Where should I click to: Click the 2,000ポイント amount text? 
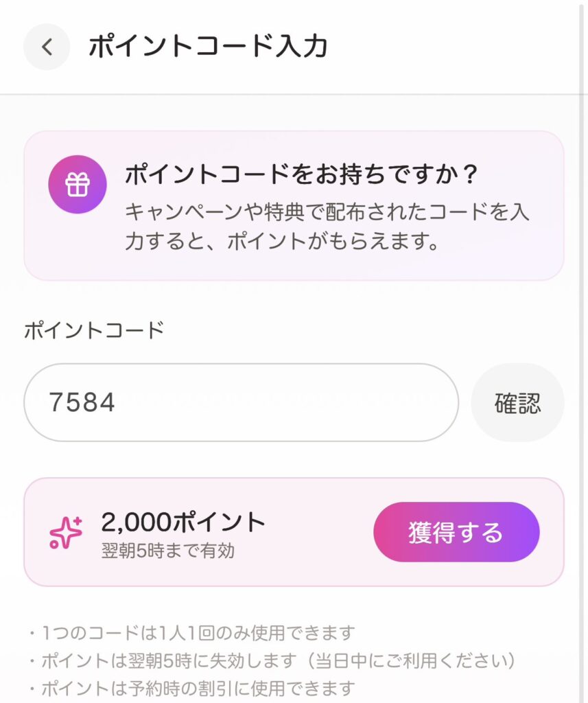tap(183, 522)
